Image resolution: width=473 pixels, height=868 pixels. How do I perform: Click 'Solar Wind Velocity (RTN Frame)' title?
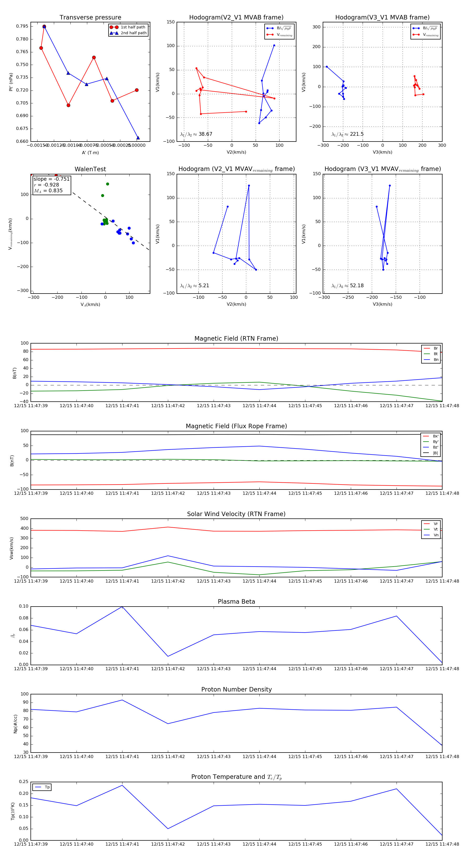click(236, 514)
